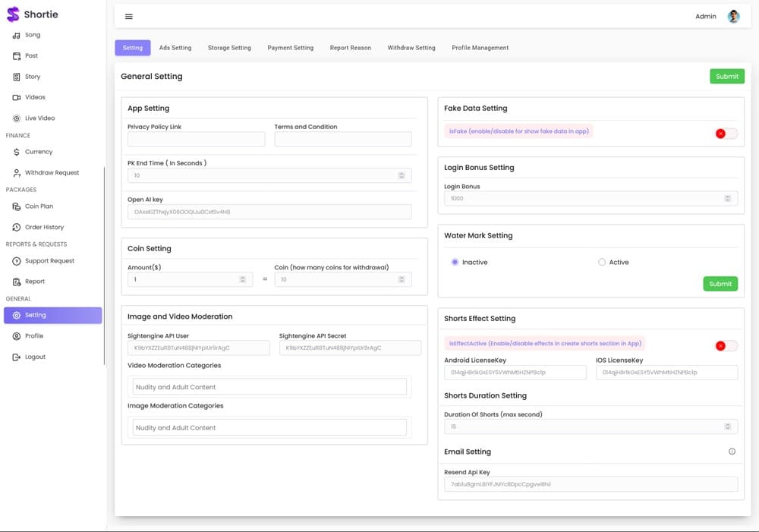Screen dimensions: 759x532
Task: Click the hamburger menu icon
Action: [128, 17]
